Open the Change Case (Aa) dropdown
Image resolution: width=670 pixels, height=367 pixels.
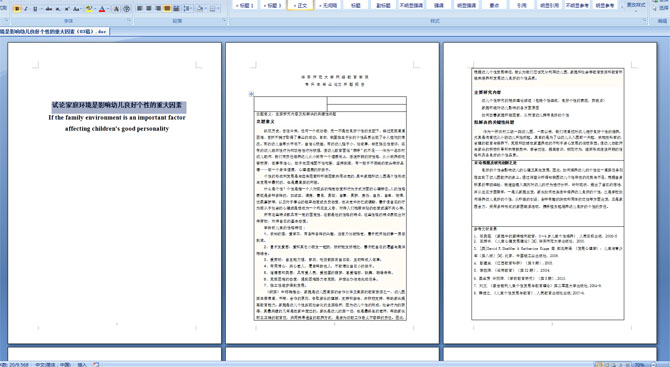click(77, 9)
